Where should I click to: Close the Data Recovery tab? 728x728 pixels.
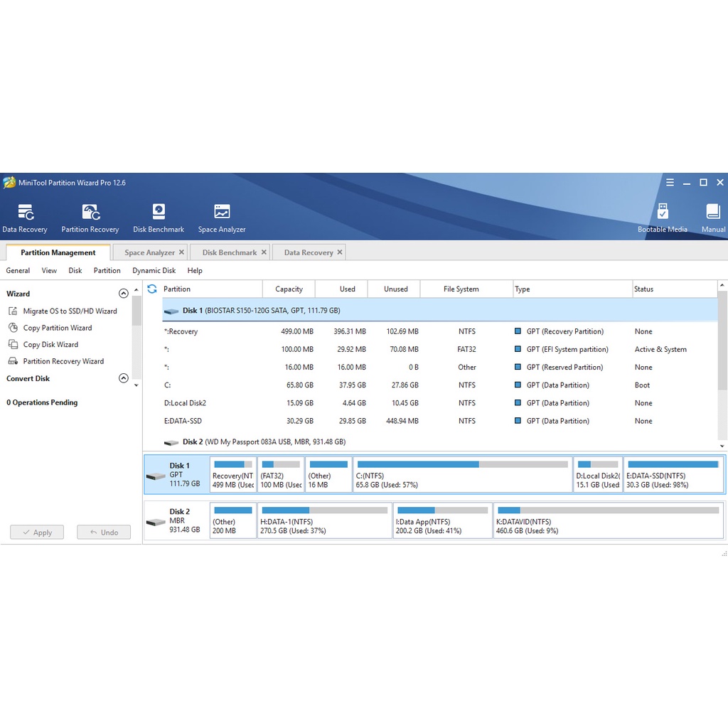pyautogui.click(x=340, y=252)
